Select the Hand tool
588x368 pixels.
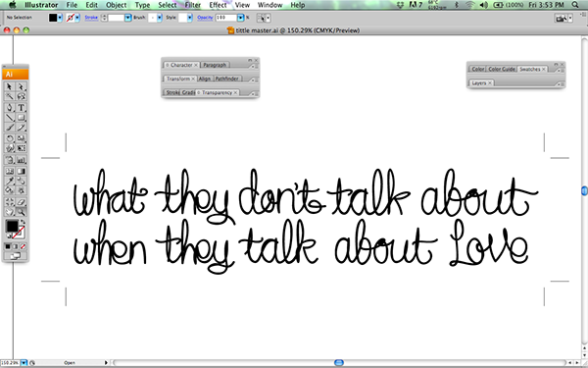(x=10, y=212)
